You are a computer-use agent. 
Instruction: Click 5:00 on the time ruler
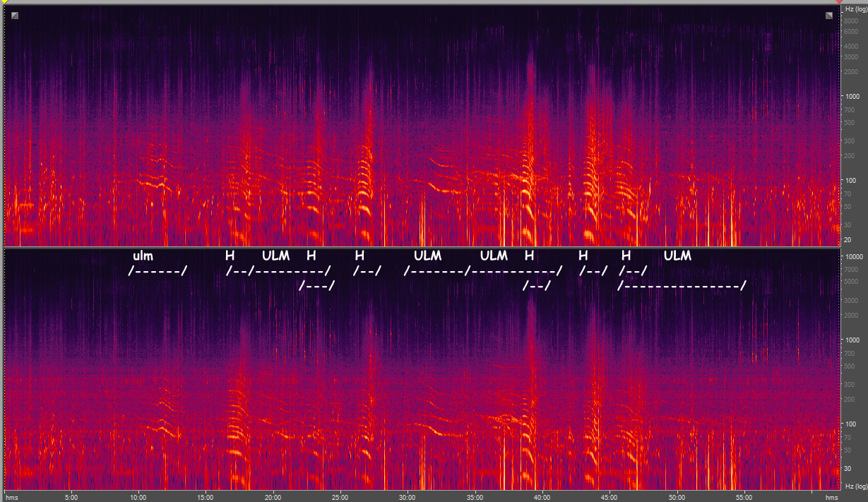(x=71, y=496)
